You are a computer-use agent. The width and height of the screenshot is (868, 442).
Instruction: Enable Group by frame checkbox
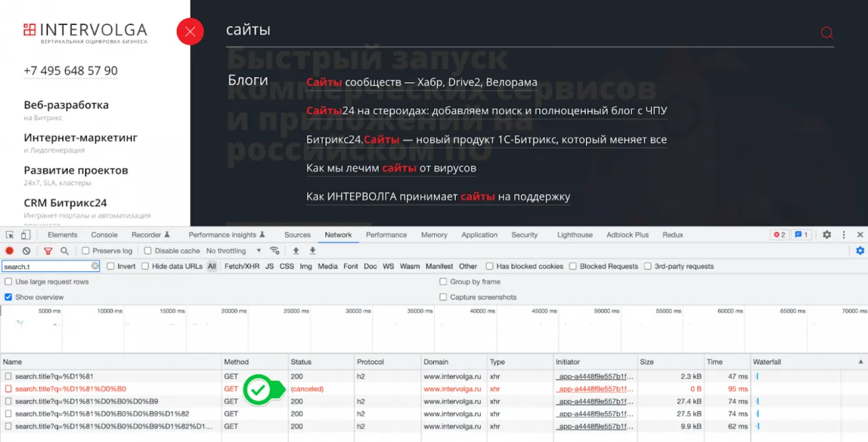point(443,281)
